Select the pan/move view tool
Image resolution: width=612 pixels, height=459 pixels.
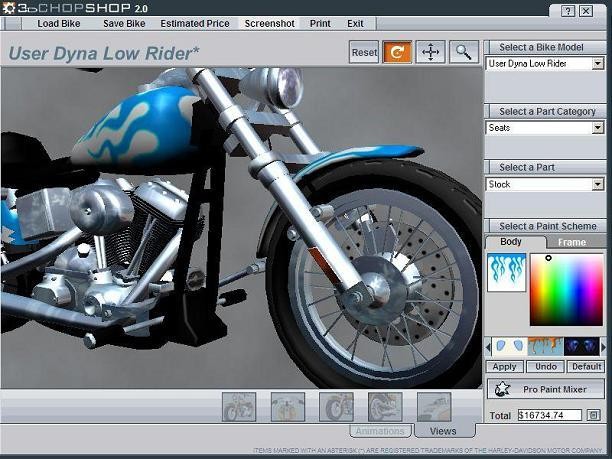[x=431, y=52]
